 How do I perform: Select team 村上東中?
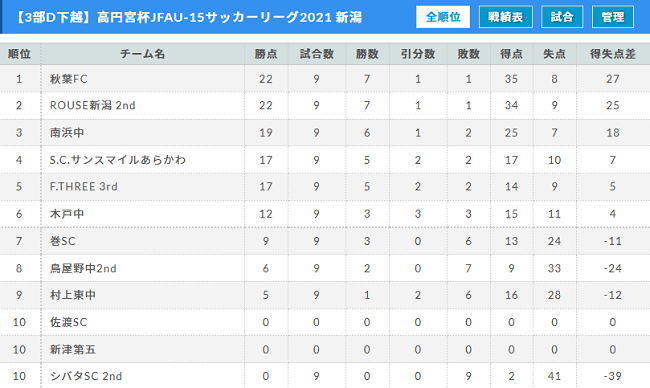73,295
